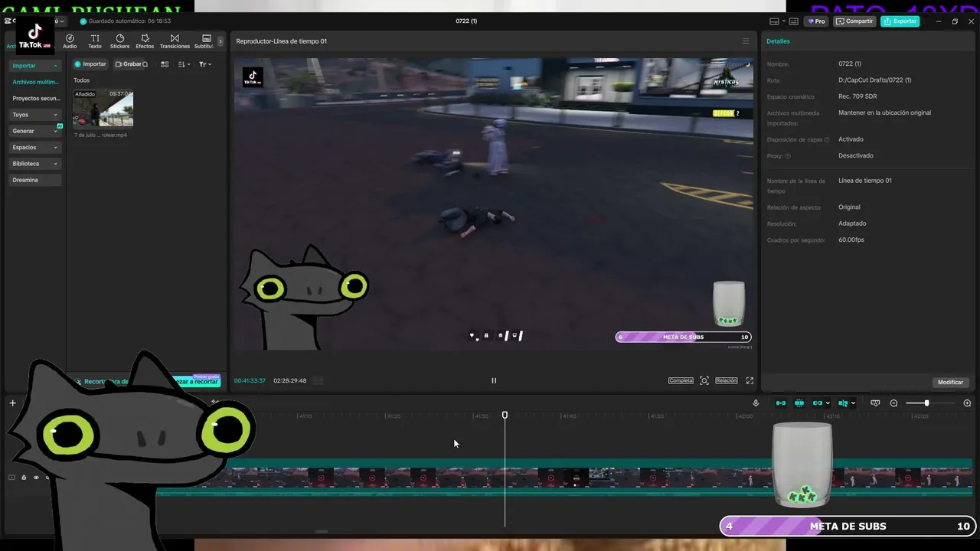
Task: Click the Exportar button
Action: (x=900, y=21)
